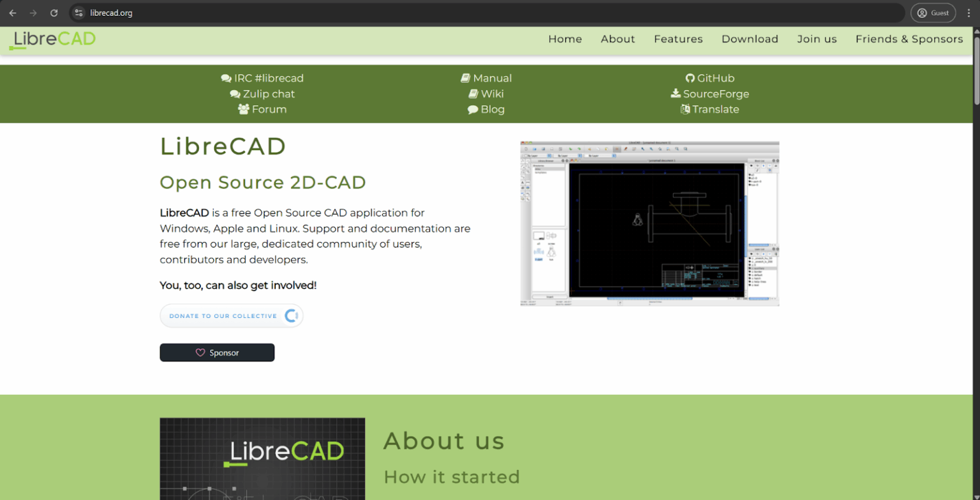
Task: Click the browser refresh icon
Action: 54,12
